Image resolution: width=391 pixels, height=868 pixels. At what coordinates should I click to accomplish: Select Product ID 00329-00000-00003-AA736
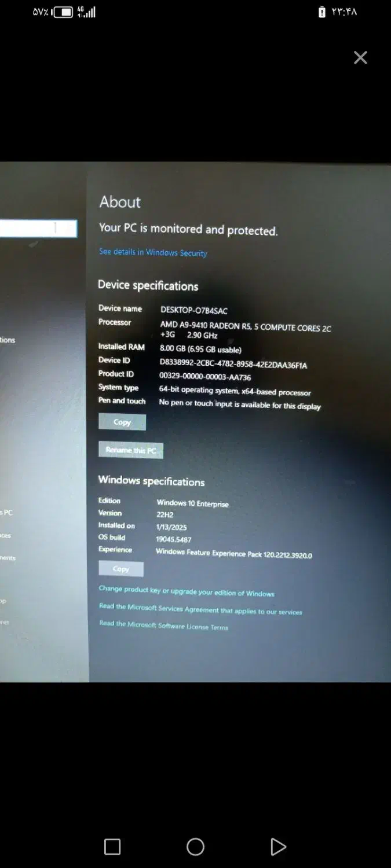pos(205,377)
